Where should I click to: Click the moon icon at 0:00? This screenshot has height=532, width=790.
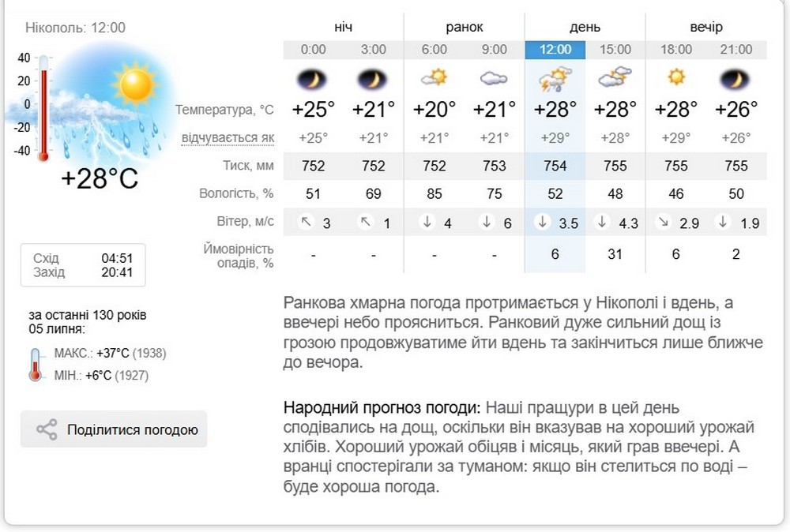[x=312, y=79]
